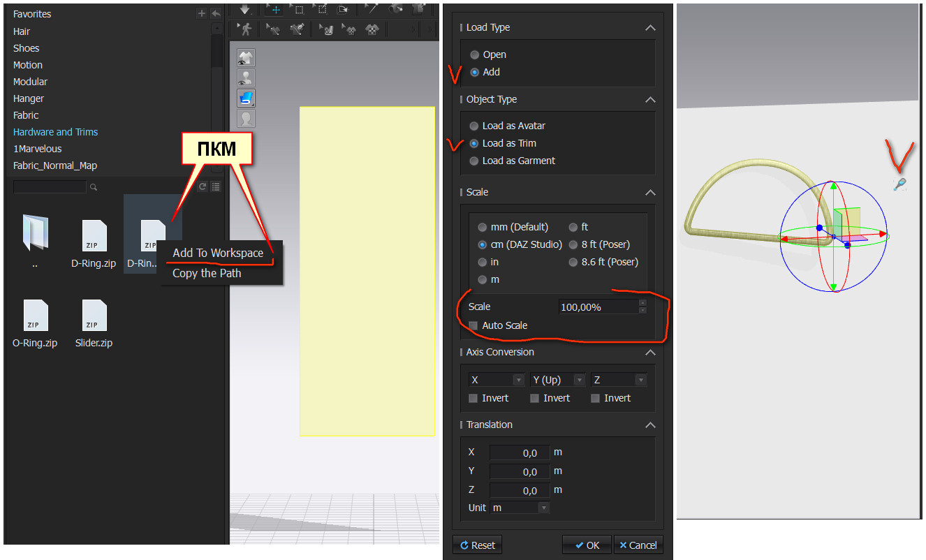The width and height of the screenshot is (926, 560).
Task: Choose Load as Avatar option
Action: coord(475,126)
